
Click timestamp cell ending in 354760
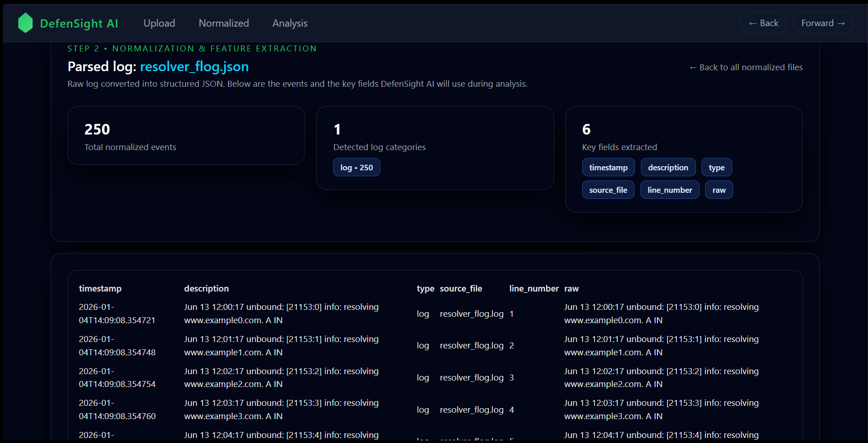click(x=117, y=409)
